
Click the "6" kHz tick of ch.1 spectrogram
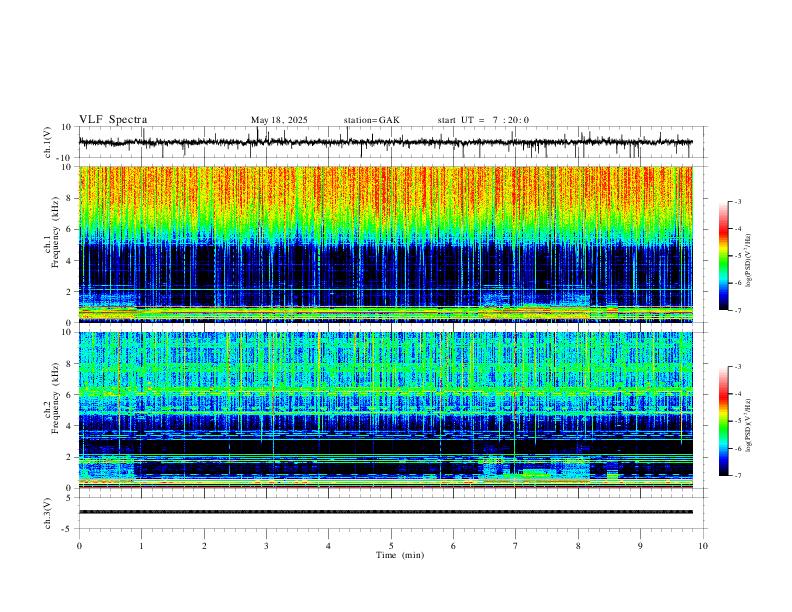click(x=69, y=229)
